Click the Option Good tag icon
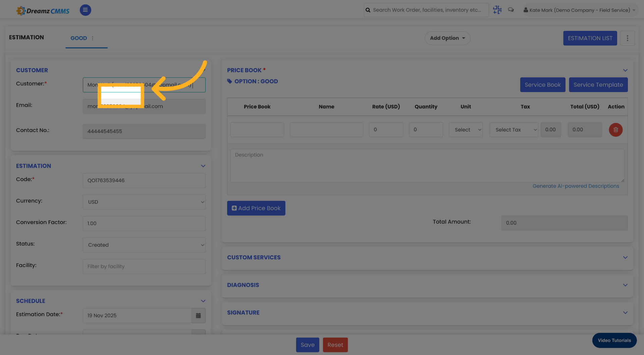 [x=229, y=81]
